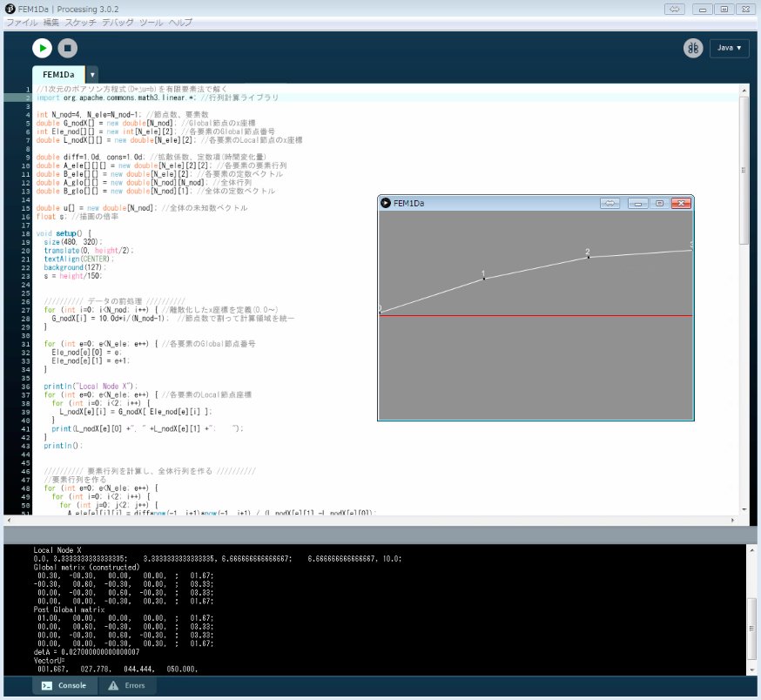Maximize the FEM1Da output window
The height and width of the screenshot is (700, 761).
(x=659, y=204)
